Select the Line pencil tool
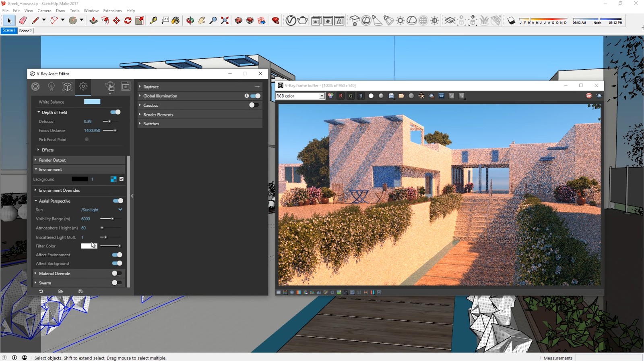The height and width of the screenshot is (361, 644). pos(35,21)
